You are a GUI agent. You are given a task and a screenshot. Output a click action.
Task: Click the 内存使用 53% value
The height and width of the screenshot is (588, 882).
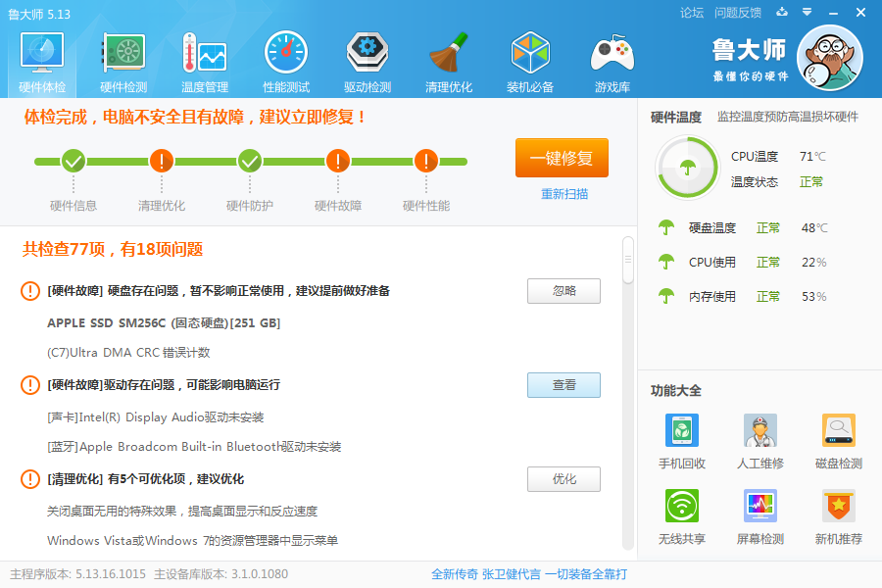click(x=814, y=296)
